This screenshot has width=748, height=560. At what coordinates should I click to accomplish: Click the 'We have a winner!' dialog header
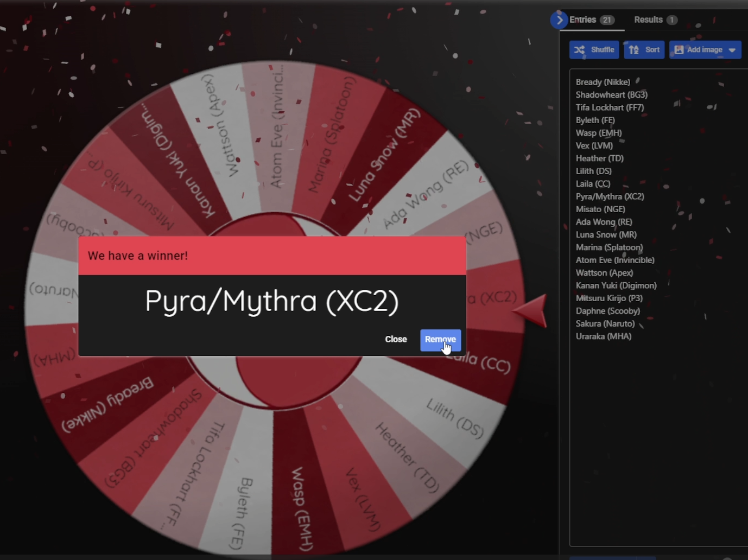(272, 256)
